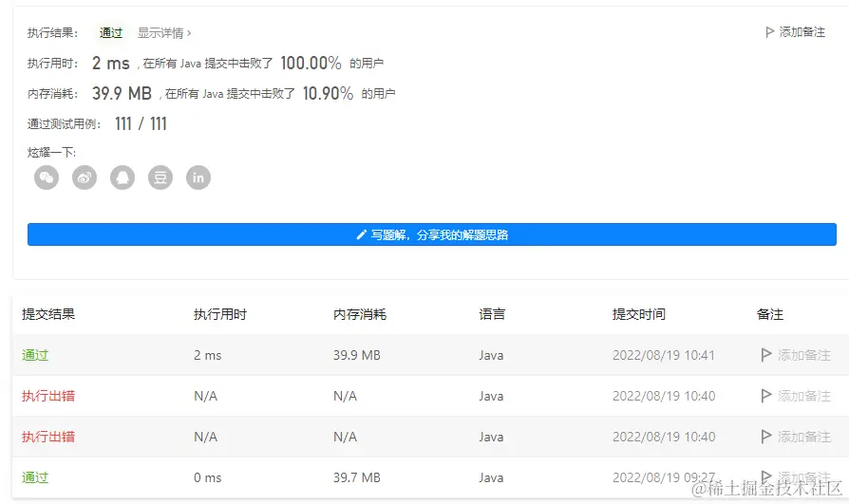The image size is (849, 504).
Task: Select the 39.7 MB table cell
Action: (x=357, y=477)
